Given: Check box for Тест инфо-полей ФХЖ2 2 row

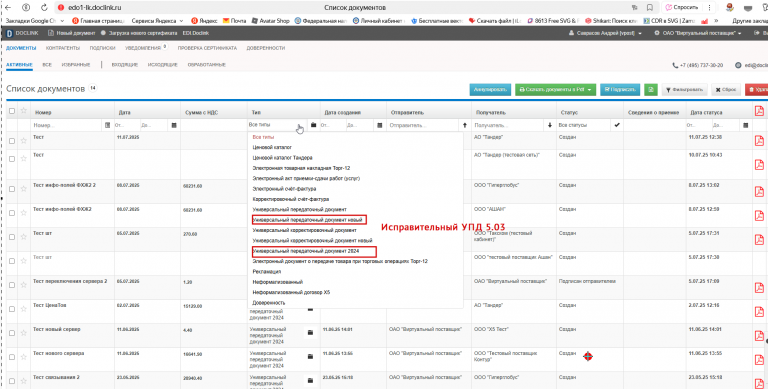Looking at the screenshot, I should click(x=12, y=189).
